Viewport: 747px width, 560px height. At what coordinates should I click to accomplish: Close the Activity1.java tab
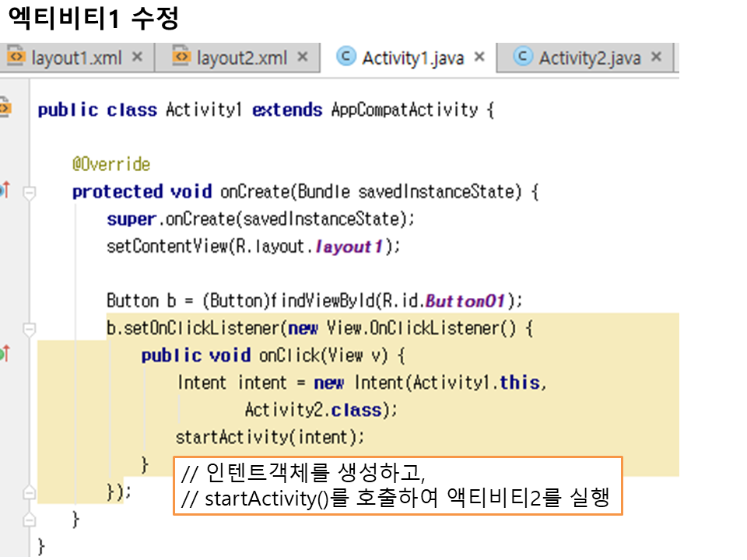click(479, 57)
